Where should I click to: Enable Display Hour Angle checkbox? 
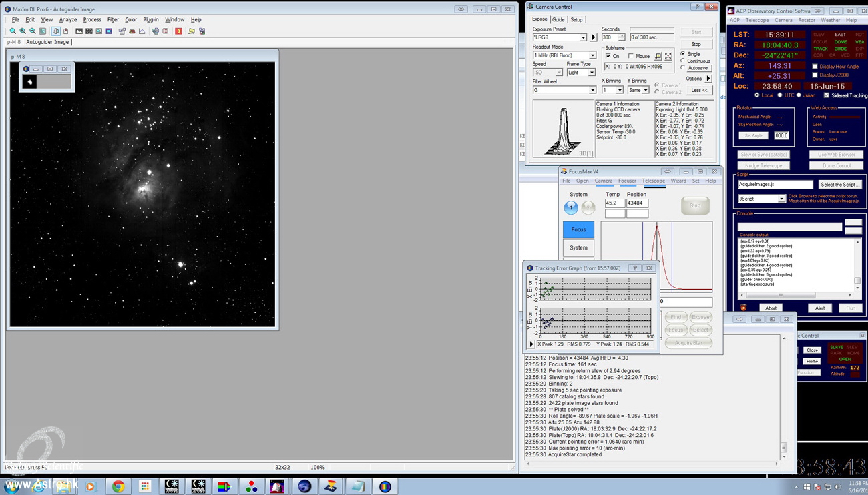[x=815, y=67]
